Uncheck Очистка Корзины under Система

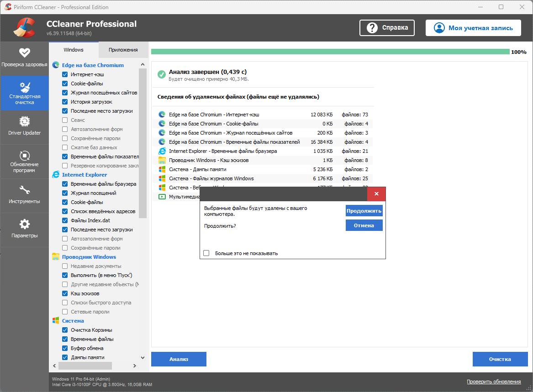pos(65,330)
